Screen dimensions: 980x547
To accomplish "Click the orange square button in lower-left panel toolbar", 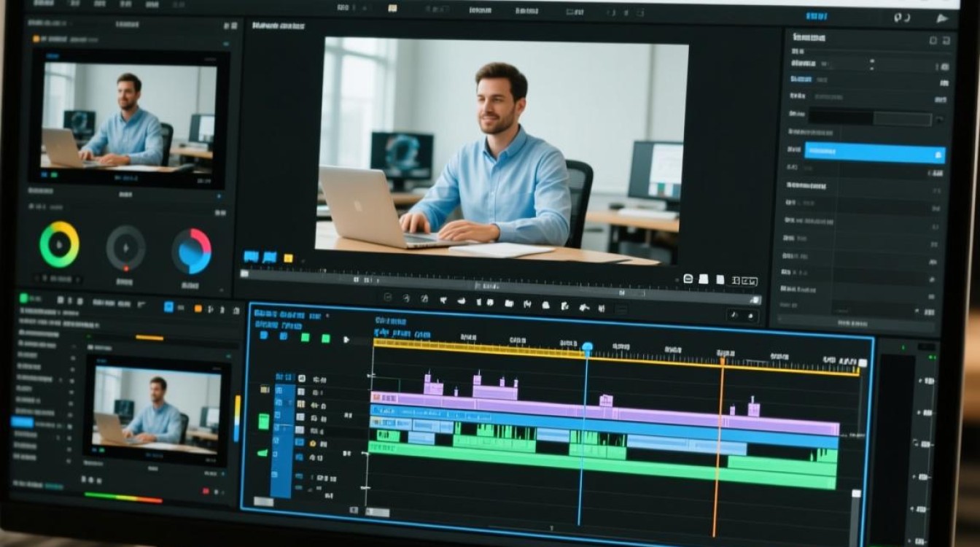I will point(198,309).
